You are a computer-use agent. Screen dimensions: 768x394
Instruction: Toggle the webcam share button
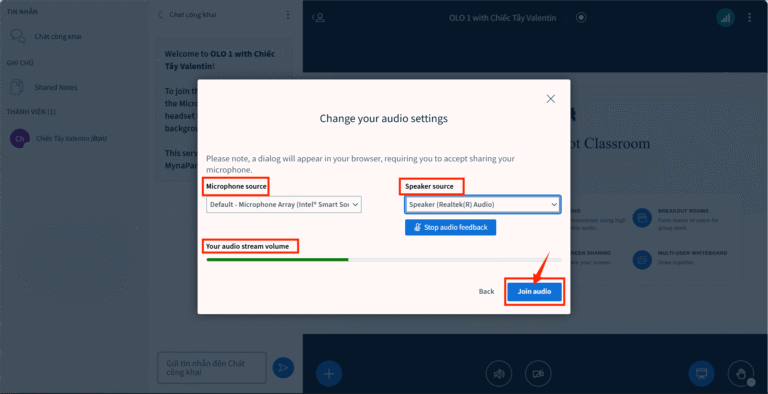point(538,374)
